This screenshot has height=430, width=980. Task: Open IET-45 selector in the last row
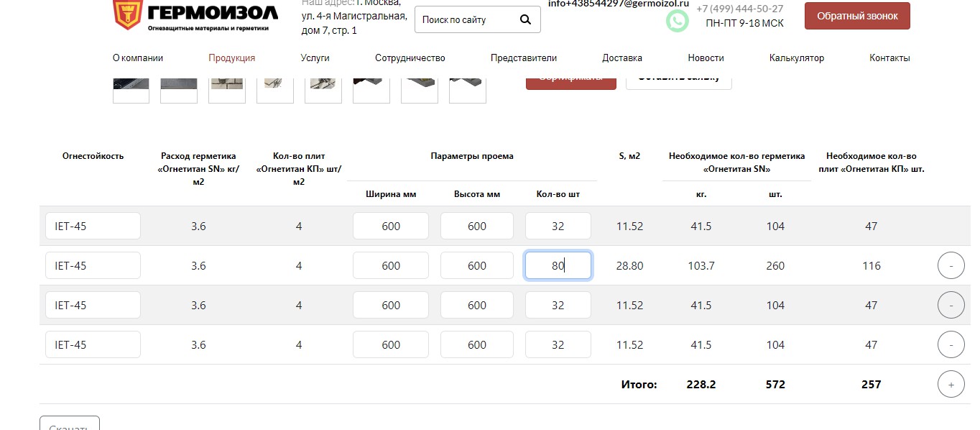93,344
